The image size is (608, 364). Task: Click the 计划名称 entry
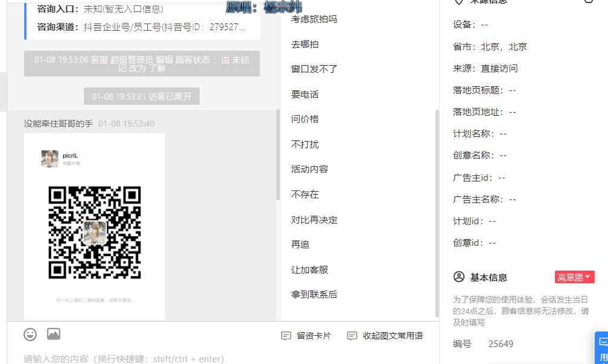click(480, 134)
